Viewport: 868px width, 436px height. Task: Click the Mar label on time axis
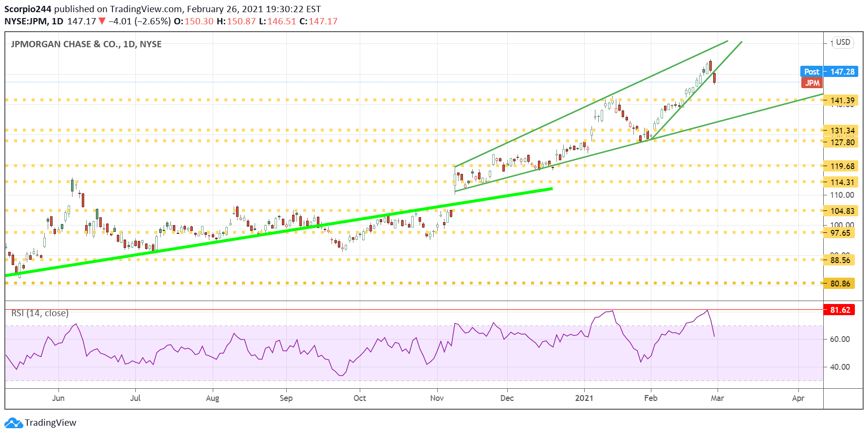point(718,398)
